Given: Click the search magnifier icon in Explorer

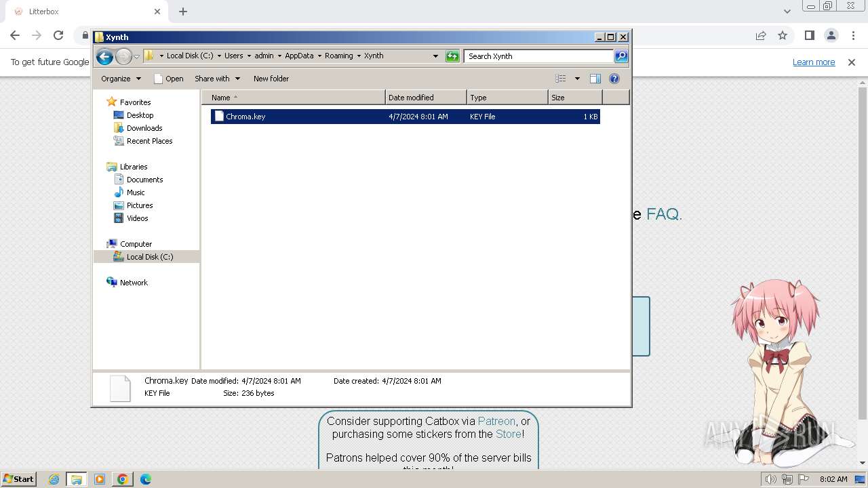Looking at the screenshot, I should tap(620, 56).
